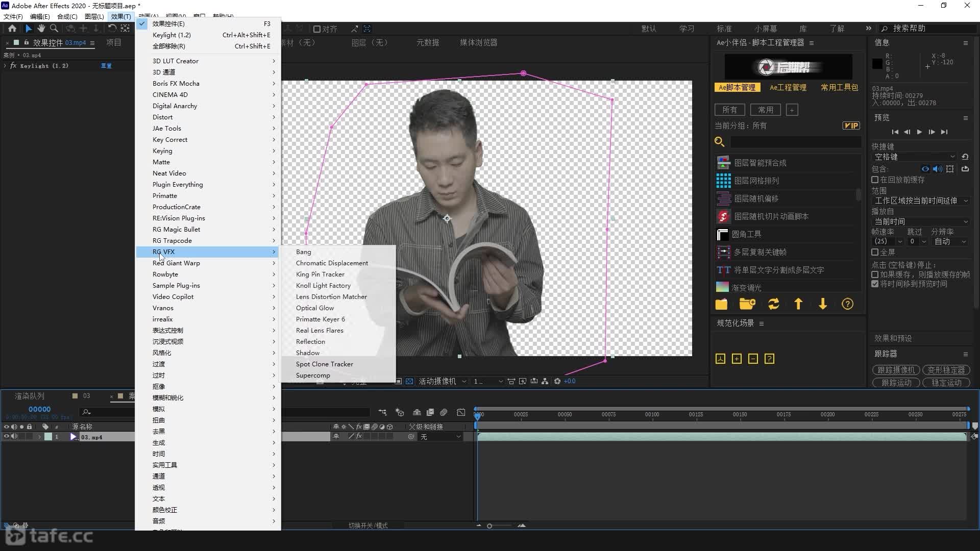
Task: Click the 常用 group button
Action: 766,110
